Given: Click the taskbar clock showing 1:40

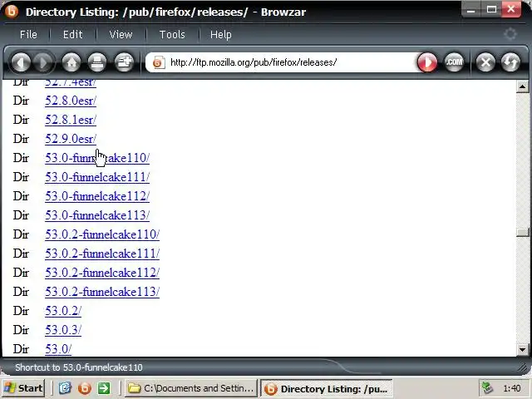Looking at the screenshot, I should tap(512, 388).
